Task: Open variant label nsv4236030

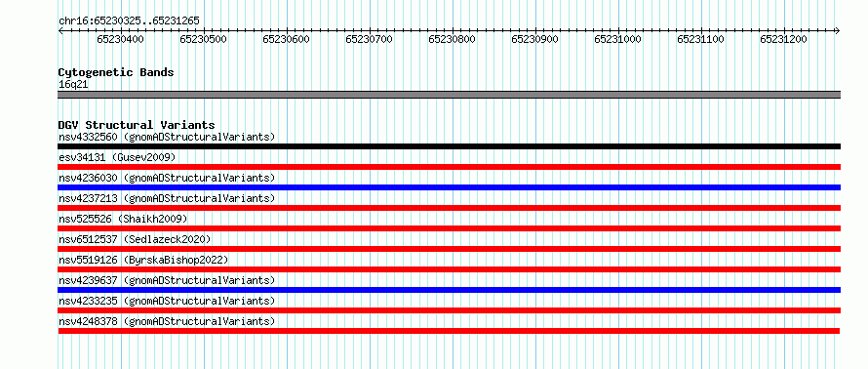Action: click(167, 178)
